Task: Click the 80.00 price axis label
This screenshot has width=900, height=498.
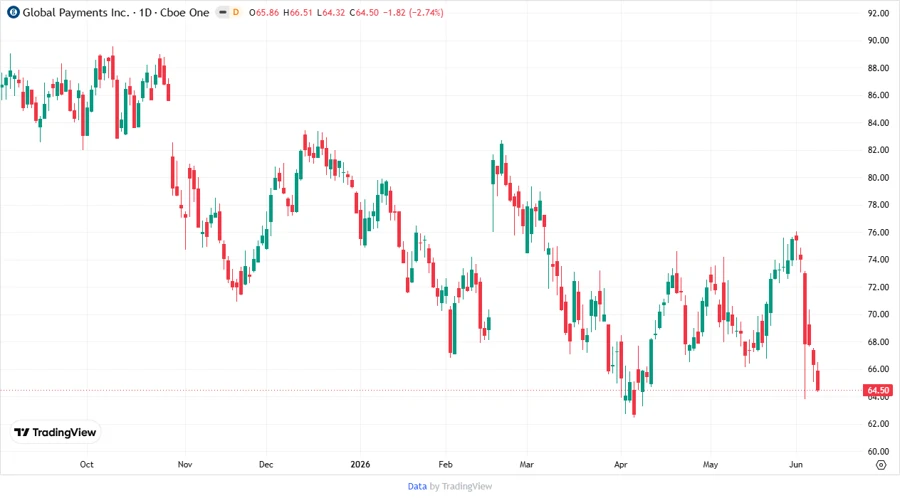Action: click(878, 177)
